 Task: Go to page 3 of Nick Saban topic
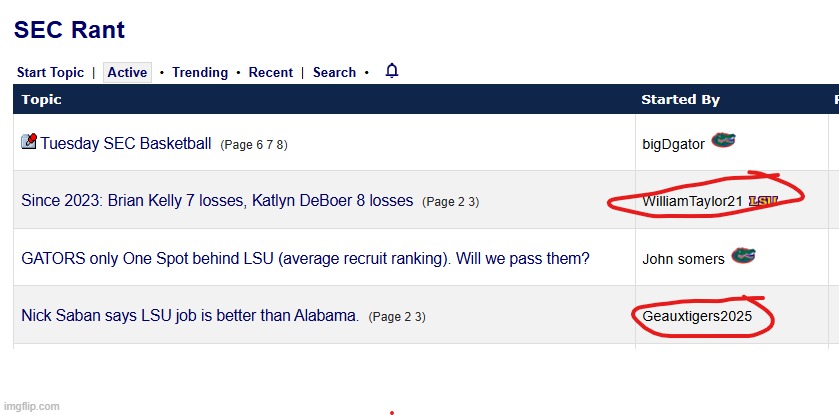(x=419, y=317)
